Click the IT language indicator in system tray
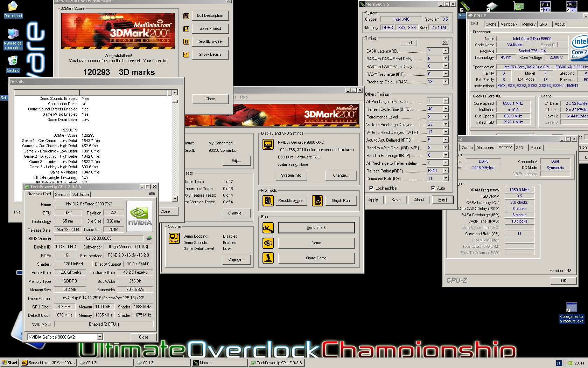588x368 pixels. pyautogui.click(x=559, y=363)
